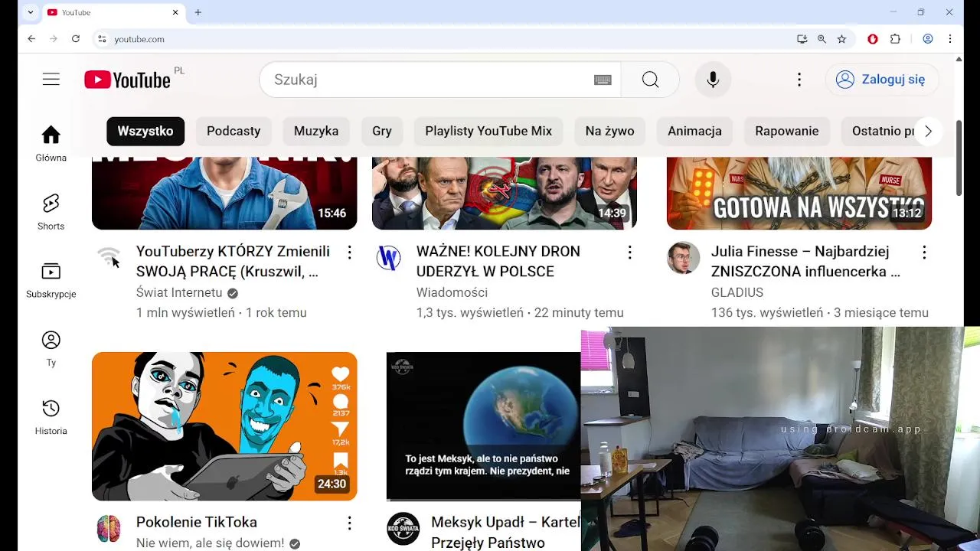The image size is (980, 551).
Task: Open video titled WAŻNE! KOLEJNY DRON UDERZYŁ
Action: (x=498, y=261)
